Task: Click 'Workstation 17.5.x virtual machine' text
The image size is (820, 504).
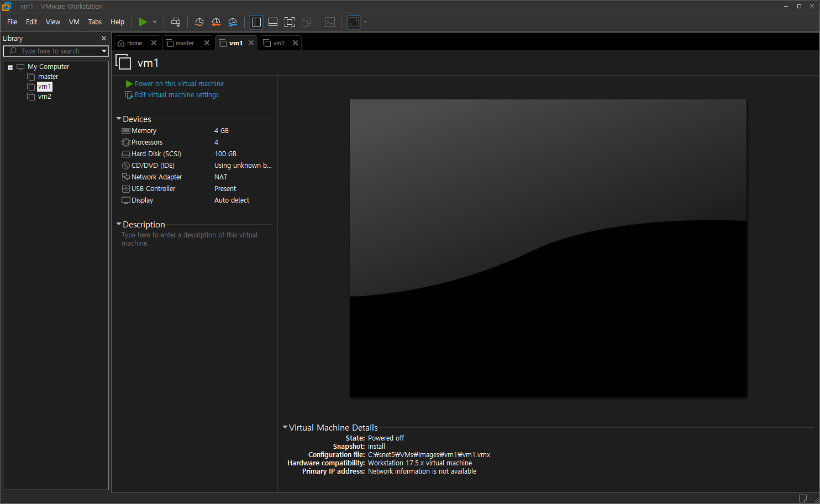Action: (x=420, y=463)
